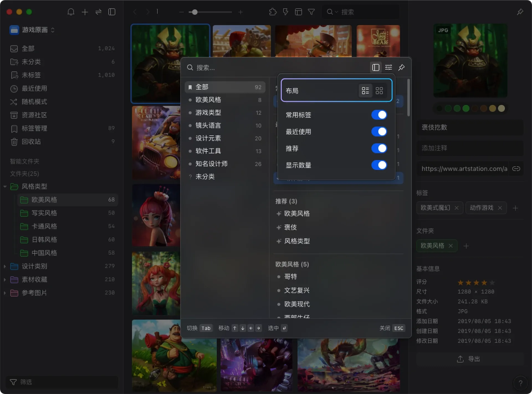Select the 日韩风格 folder
This screenshot has height=394, width=532.
pos(68,240)
